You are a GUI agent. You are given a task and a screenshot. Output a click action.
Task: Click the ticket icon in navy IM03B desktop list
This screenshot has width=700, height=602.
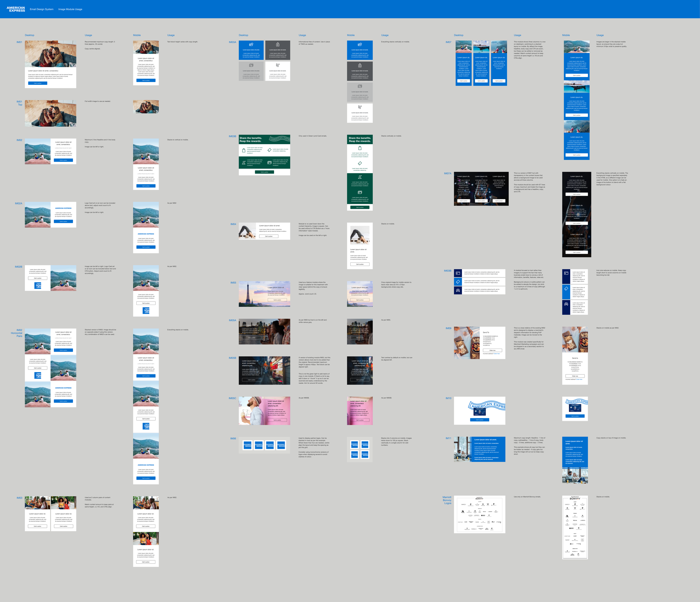point(458,281)
